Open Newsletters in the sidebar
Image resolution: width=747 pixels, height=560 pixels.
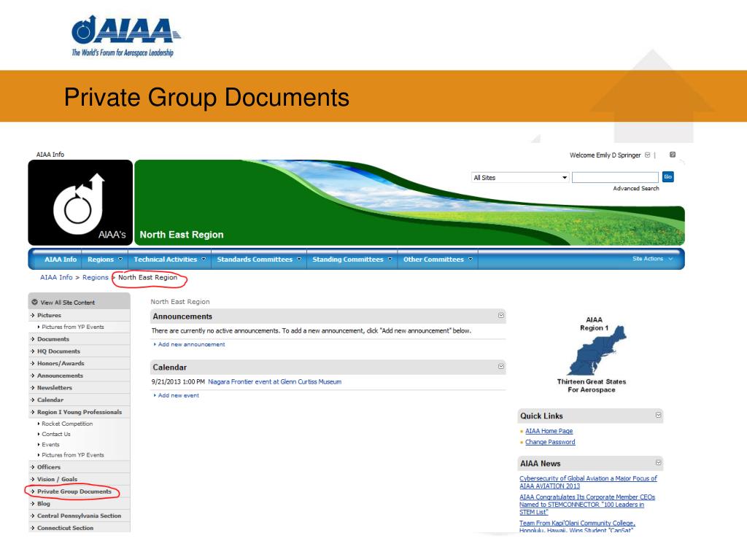coord(55,388)
